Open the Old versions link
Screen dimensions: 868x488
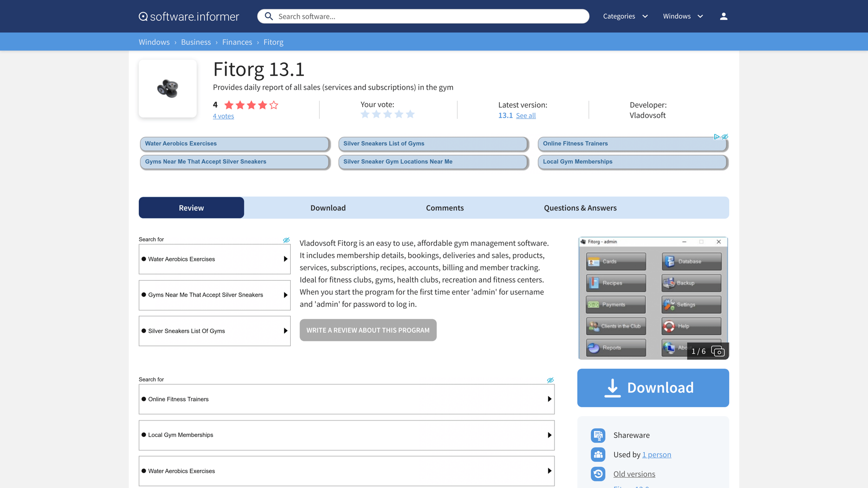(634, 474)
